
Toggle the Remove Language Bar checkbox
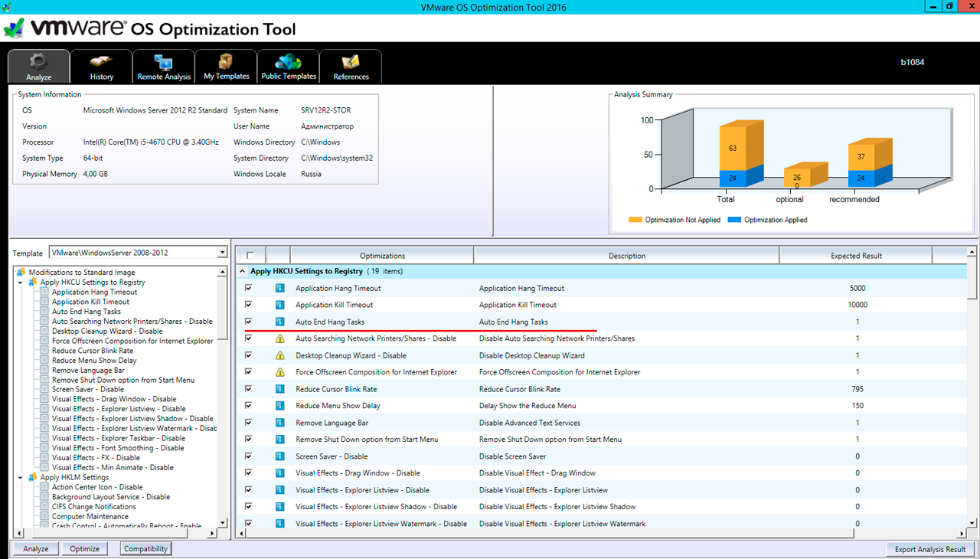pyautogui.click(x=248, y=422)
